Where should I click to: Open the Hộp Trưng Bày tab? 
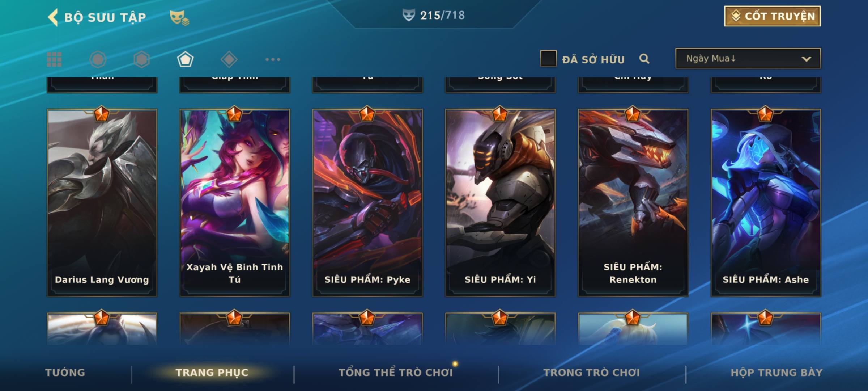point(776,373)
